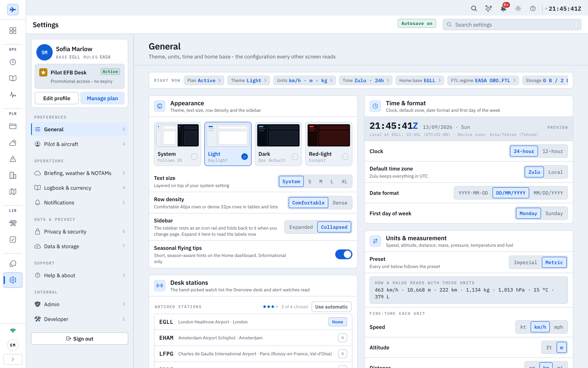Open notifications bell with 9+ badge
Viewport: 588px width, 368px height.
503,9
